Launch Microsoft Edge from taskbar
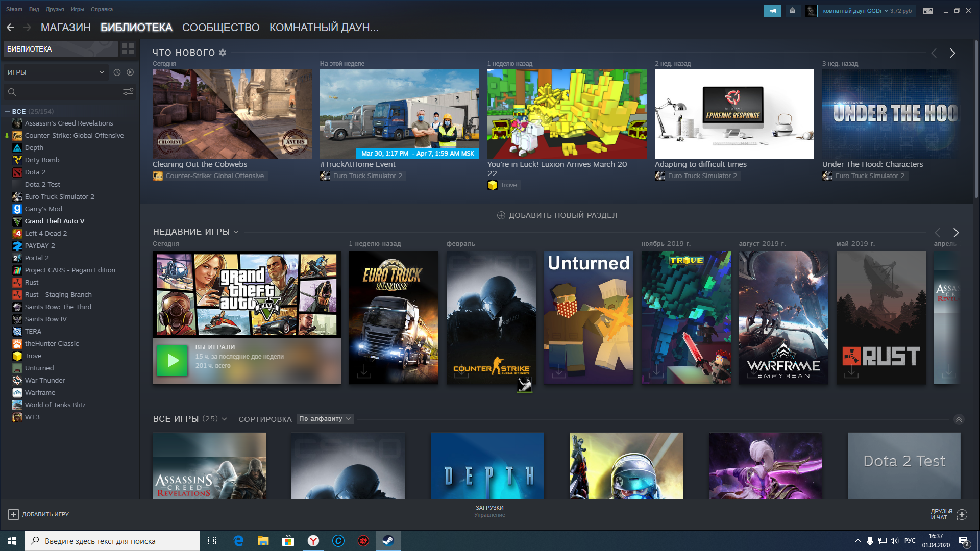Image resolution: width=980 pixels, height=551 pixels. click(238, 541)
